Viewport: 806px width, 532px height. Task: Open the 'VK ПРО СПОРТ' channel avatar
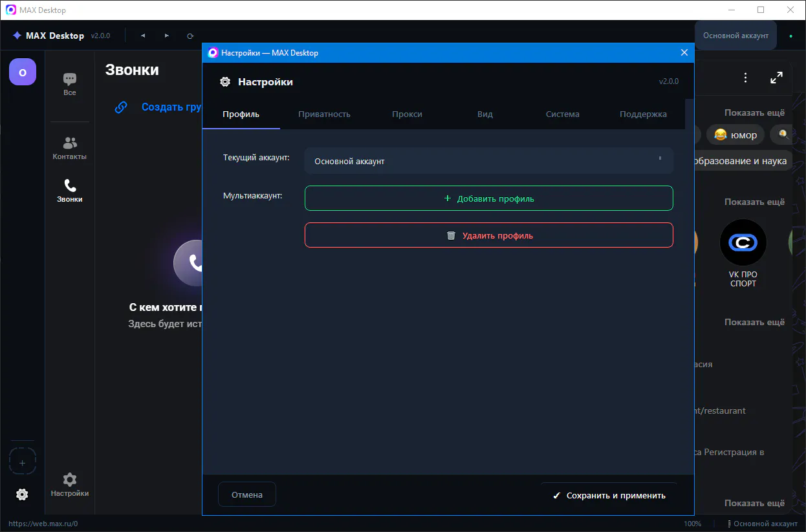click(x=743, y=242)
